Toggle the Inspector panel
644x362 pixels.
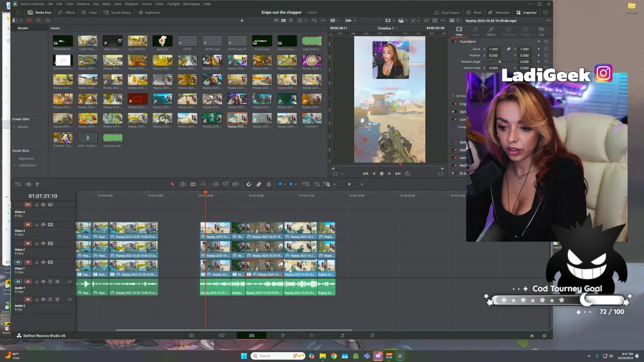click(x=526, y=13)
